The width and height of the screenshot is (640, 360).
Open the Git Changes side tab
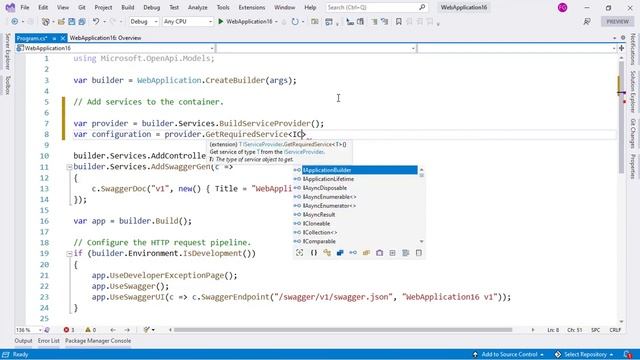click(633, 133)
